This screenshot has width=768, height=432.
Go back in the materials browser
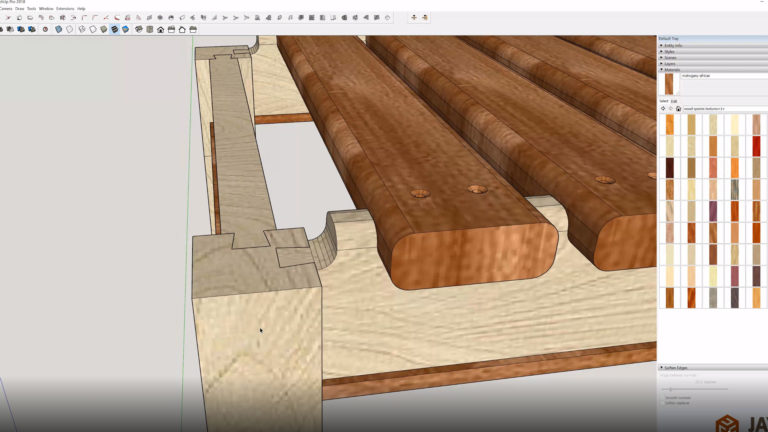point(663,109)
